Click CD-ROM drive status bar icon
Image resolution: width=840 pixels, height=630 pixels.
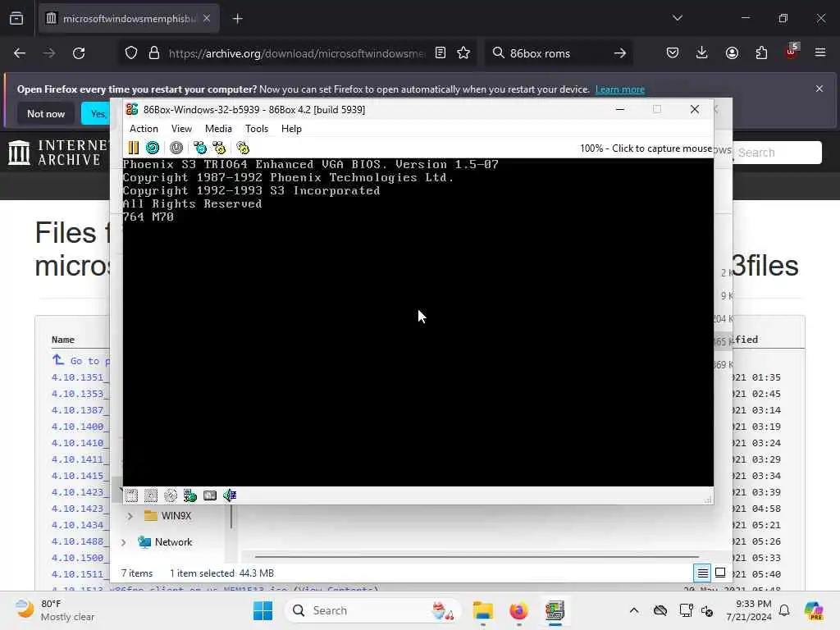click(171, 495)
